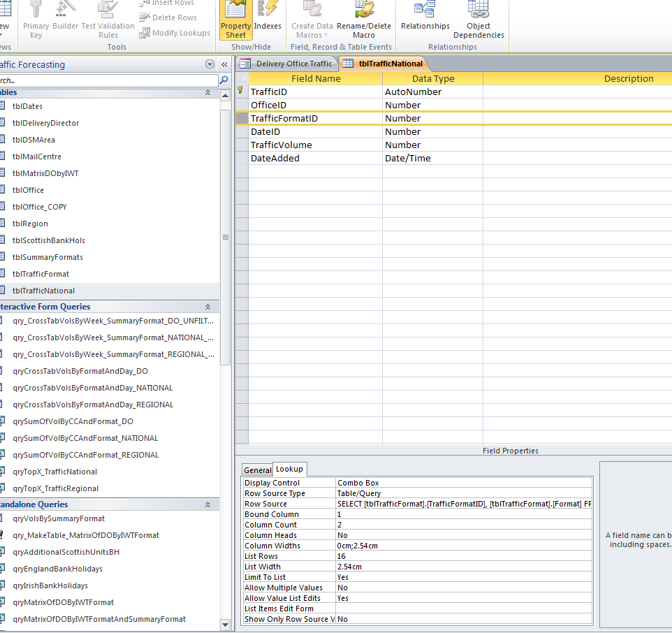
Task: Select the TrafficFormatID row selector
Action: click(x=241, y=119)
